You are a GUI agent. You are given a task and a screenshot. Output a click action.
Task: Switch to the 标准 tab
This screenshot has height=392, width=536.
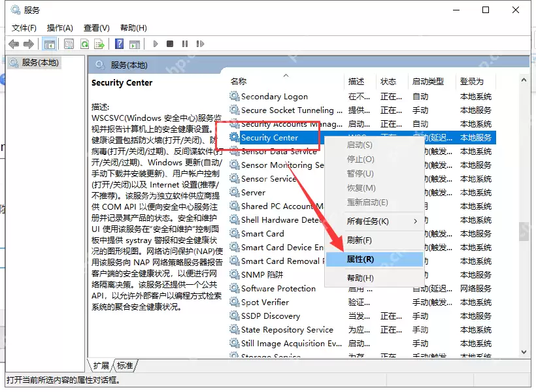(x=124, y=366)
